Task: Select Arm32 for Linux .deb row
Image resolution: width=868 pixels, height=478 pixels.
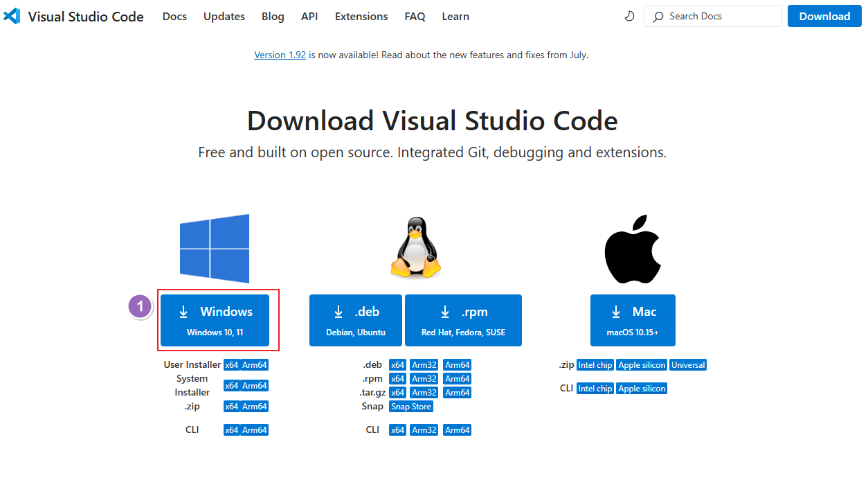Action: pyautogui.click(x=424, y=365)
